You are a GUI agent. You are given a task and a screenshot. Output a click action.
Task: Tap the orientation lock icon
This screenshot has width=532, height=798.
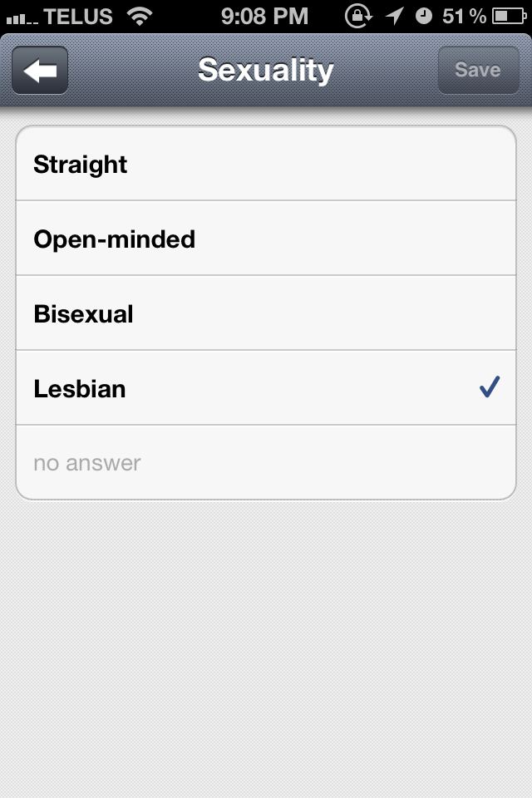[x=359, y=15]
